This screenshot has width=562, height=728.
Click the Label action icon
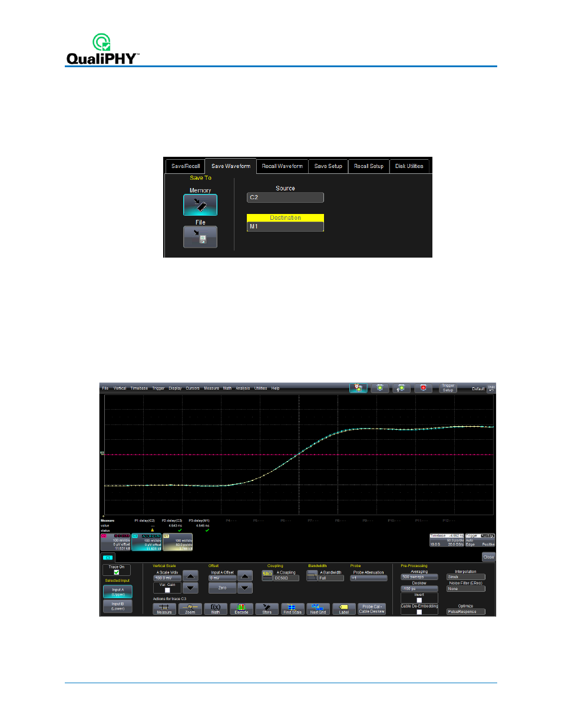(x=344, y=609)
